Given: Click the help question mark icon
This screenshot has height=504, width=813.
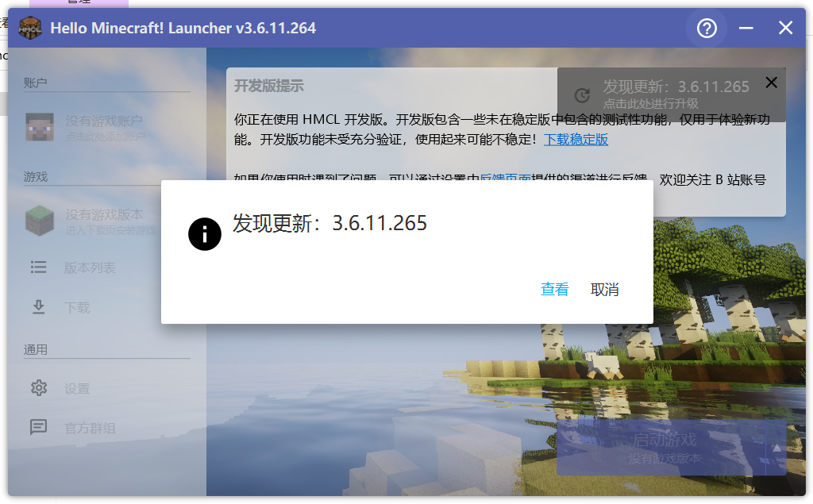Looking at the screenshot, I should [707, 29].
